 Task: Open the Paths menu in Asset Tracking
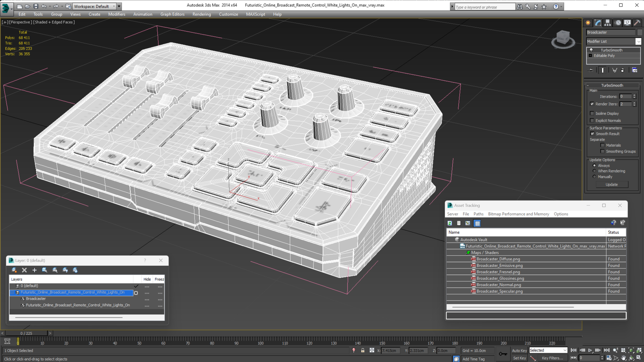[x=478, y=214]
